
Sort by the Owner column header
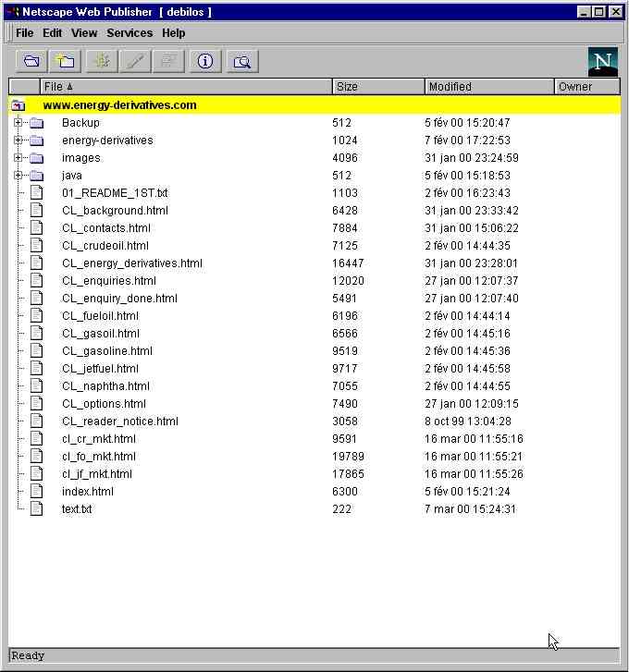pyautogui.click(x=587, y=87)
